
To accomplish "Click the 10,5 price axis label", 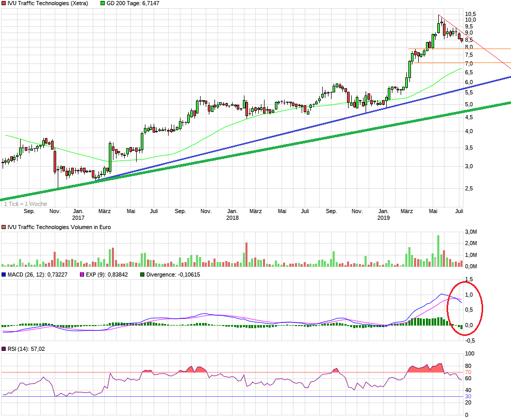I will [470, 14].
